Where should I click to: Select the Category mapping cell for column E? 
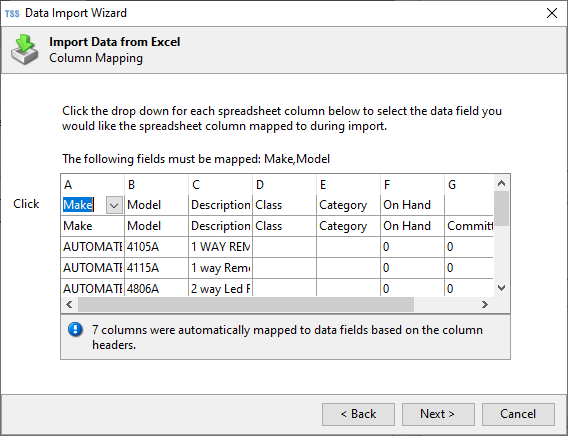348,205
